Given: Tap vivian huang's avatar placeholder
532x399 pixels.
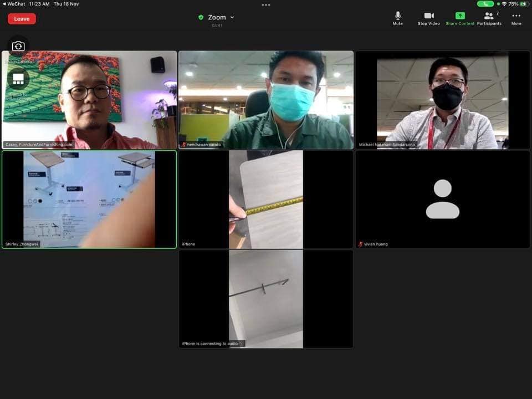Looking at the screenshot, I should click(x=442, y=199).
